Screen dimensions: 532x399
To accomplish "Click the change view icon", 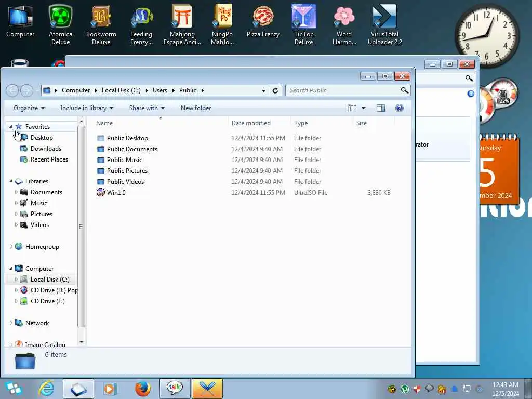I will click(352, 108).
